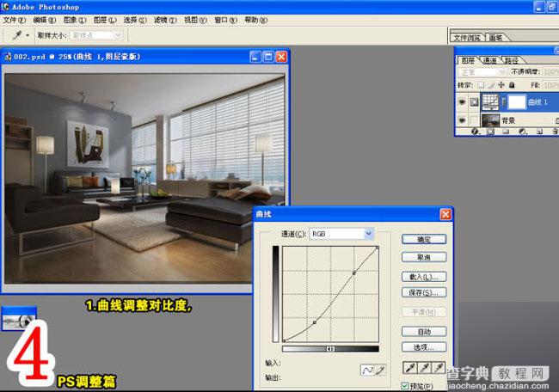This screenshot has height=392, width=559.
Task: Click the add layer style icon
Action: [x=475, y=132]
